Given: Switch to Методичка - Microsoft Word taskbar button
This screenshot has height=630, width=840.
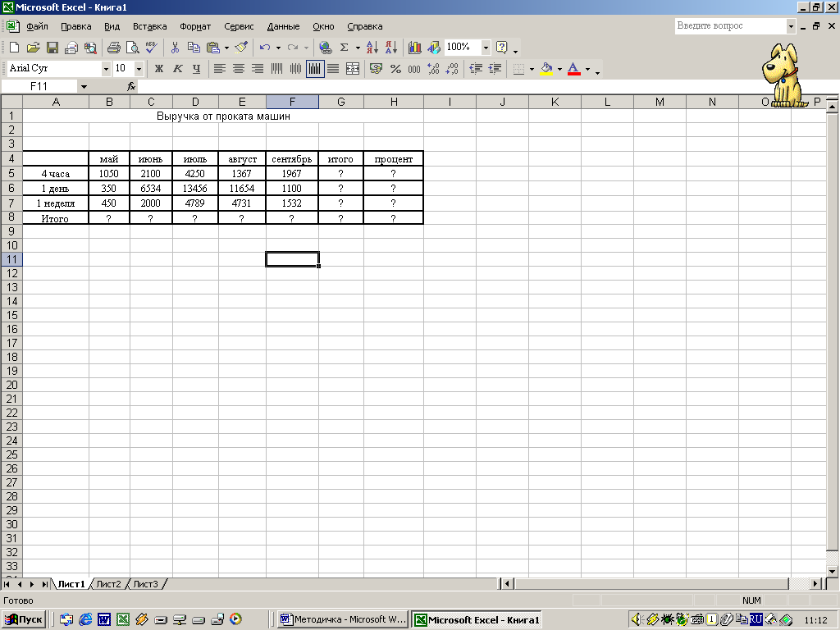Looking at the screenshot, I should point(343,619).
